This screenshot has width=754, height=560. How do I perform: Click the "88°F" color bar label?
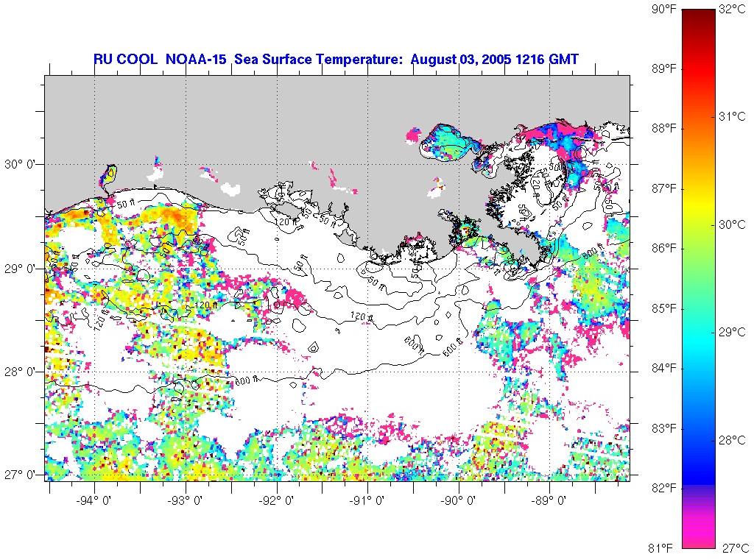(663, 128)
